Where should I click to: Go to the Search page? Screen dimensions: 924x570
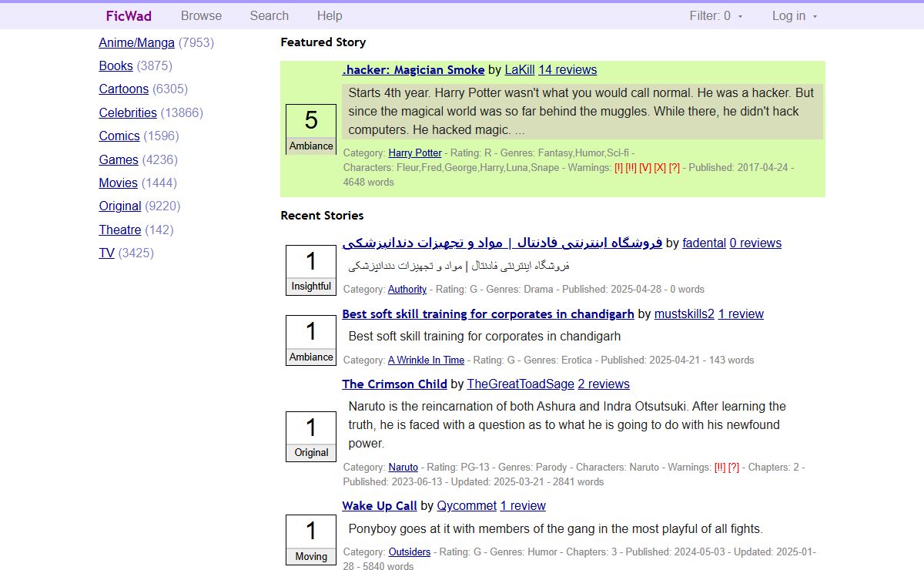point(269,15)
